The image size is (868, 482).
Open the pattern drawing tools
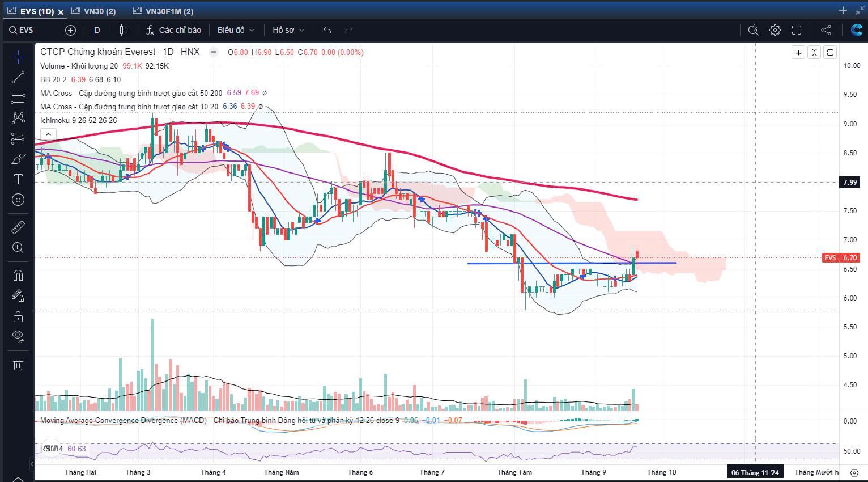[18, 118]
